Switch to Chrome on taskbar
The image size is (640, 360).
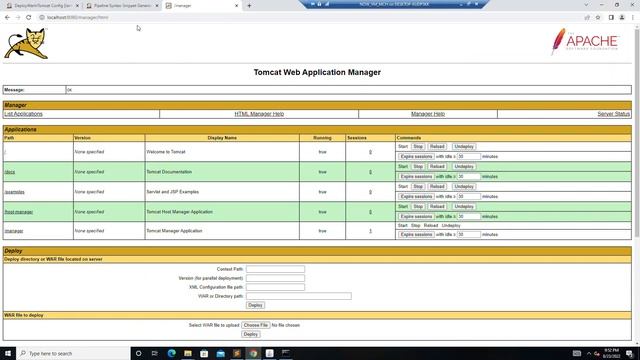coord(253,353)
